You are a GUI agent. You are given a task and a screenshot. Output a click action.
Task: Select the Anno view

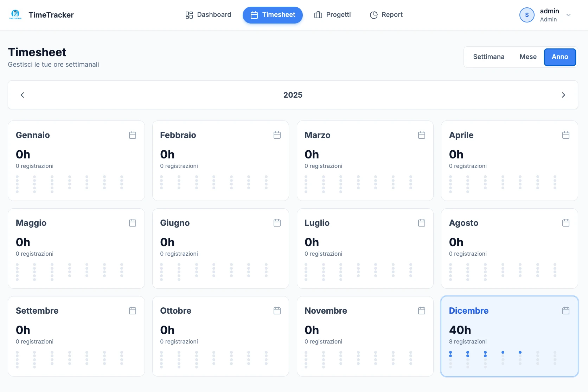point(560,57)
